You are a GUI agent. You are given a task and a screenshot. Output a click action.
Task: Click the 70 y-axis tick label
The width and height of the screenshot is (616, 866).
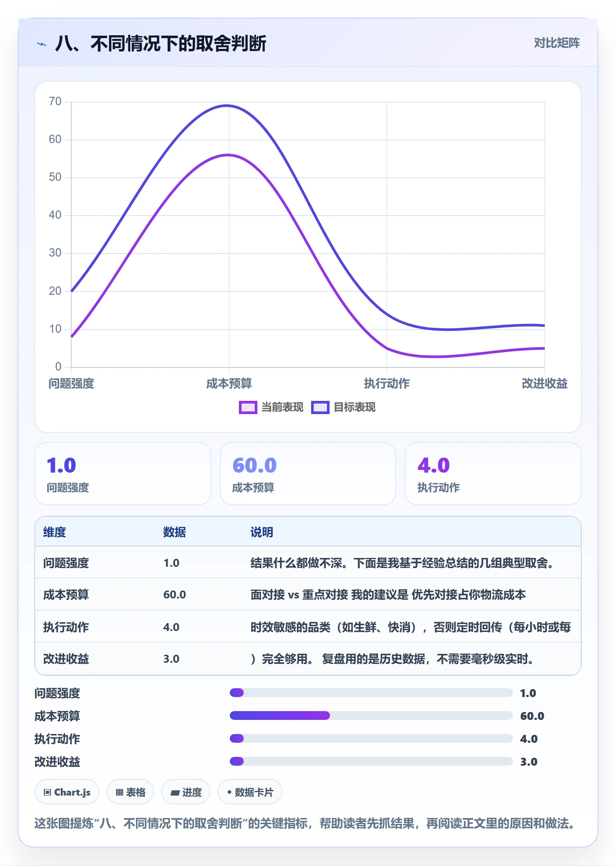(x=55, y=102)
